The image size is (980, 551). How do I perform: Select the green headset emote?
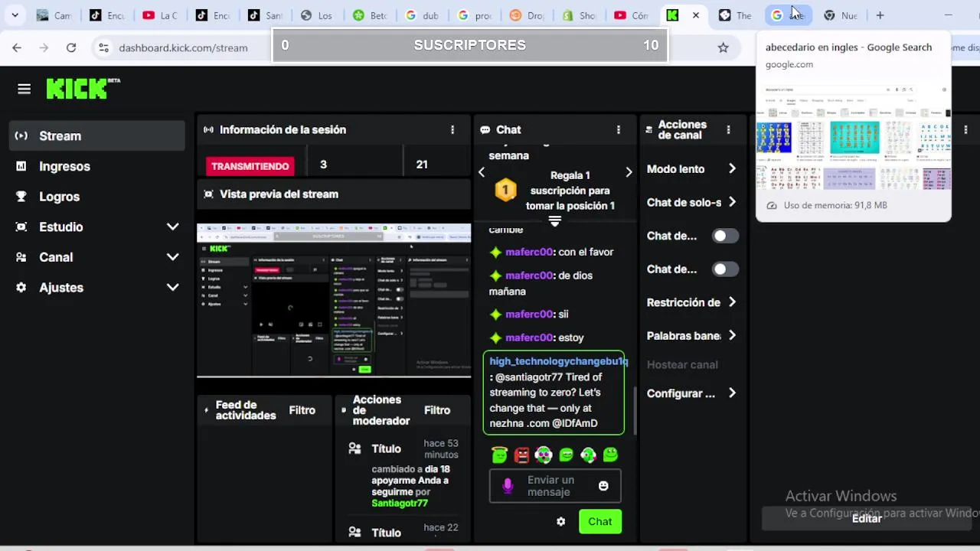click(588, 455)
